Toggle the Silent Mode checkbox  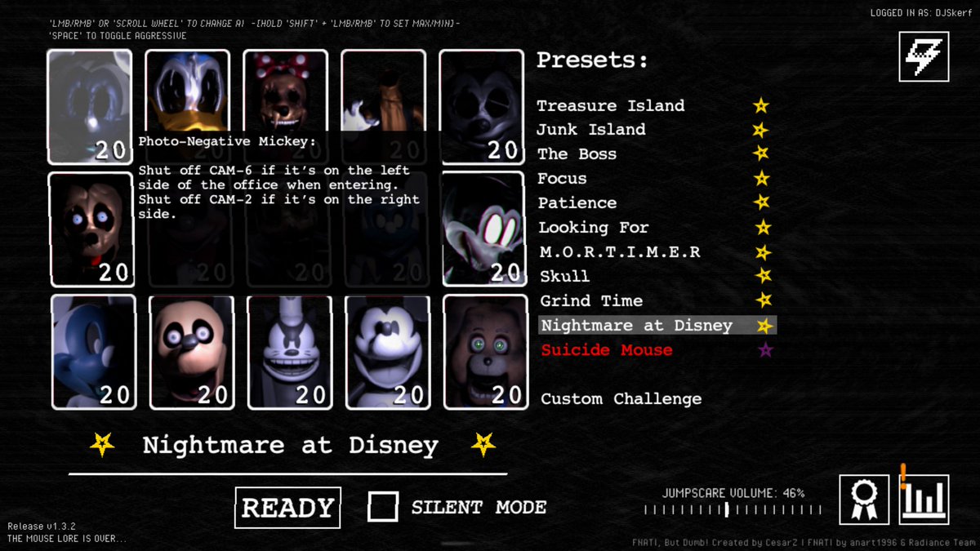pos(383,506)
